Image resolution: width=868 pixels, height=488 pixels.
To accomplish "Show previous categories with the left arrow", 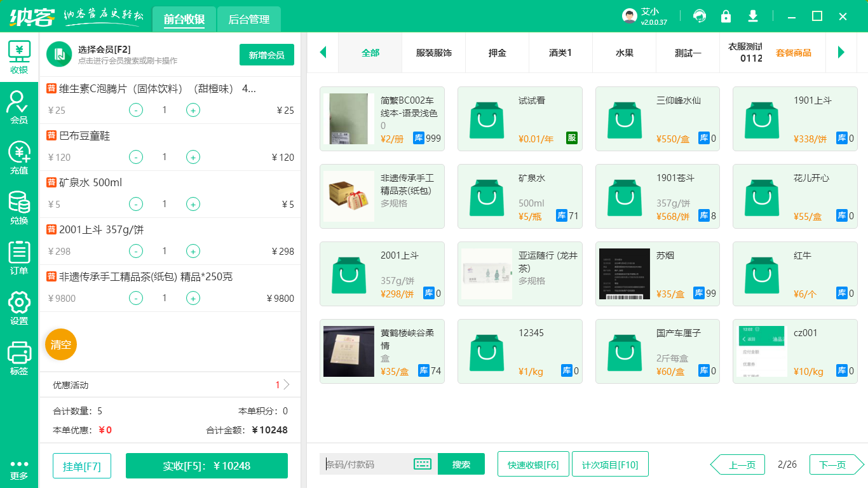I will (x=323, y=52).
